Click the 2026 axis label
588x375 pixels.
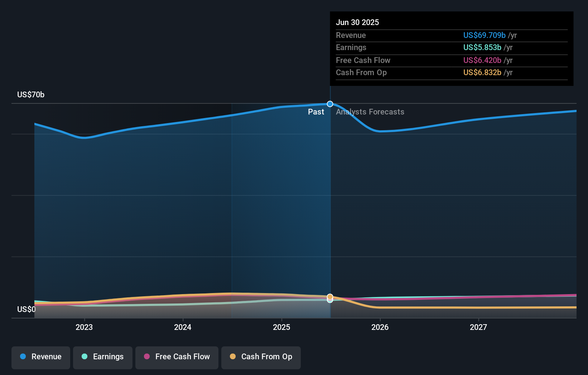click(x=380, y=327)
